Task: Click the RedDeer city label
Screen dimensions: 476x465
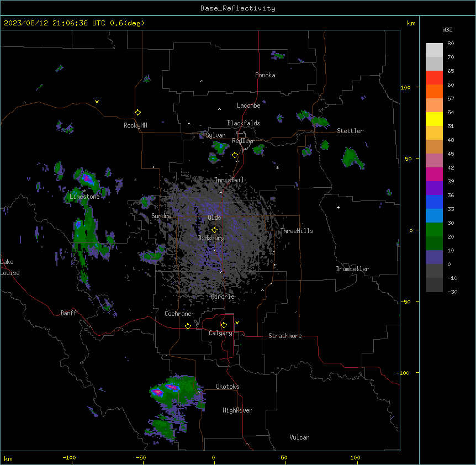Action: click(x=243, y=141)
